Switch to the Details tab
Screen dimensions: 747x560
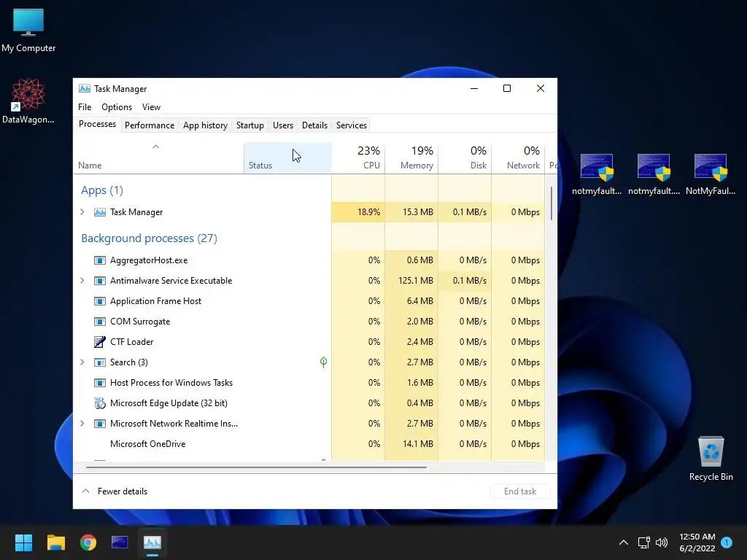[315, 125]
